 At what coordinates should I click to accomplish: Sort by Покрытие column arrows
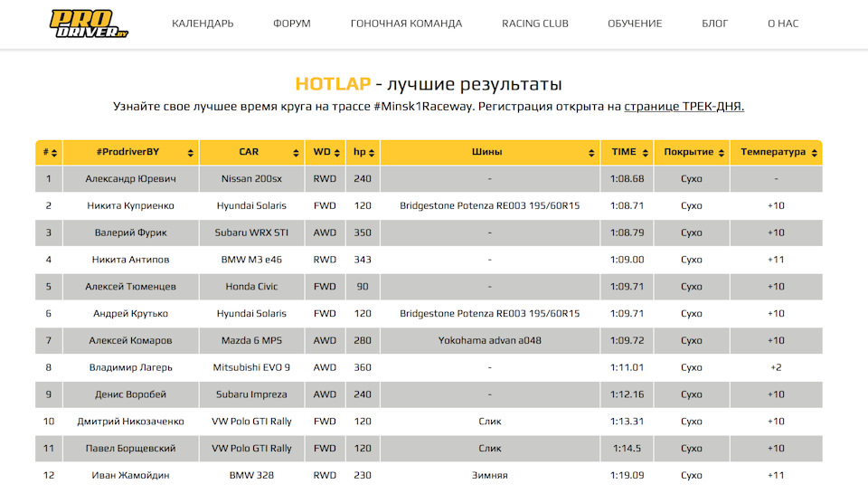pos(722,153)
